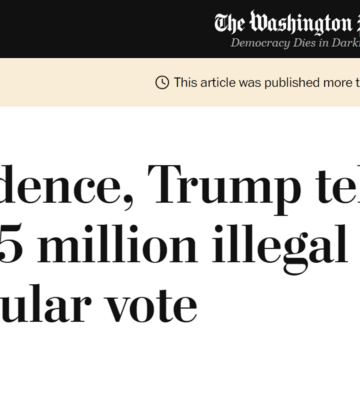The height and width of the screenshot is (406, 360).
Task: Click the word 'vote' in the headline
Action: 152,305
